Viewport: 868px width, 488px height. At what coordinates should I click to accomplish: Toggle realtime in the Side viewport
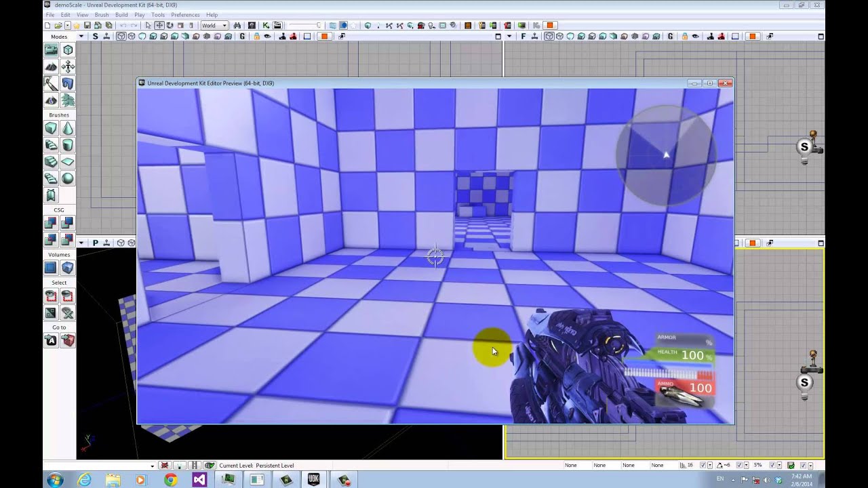click(x=106, y=37)
